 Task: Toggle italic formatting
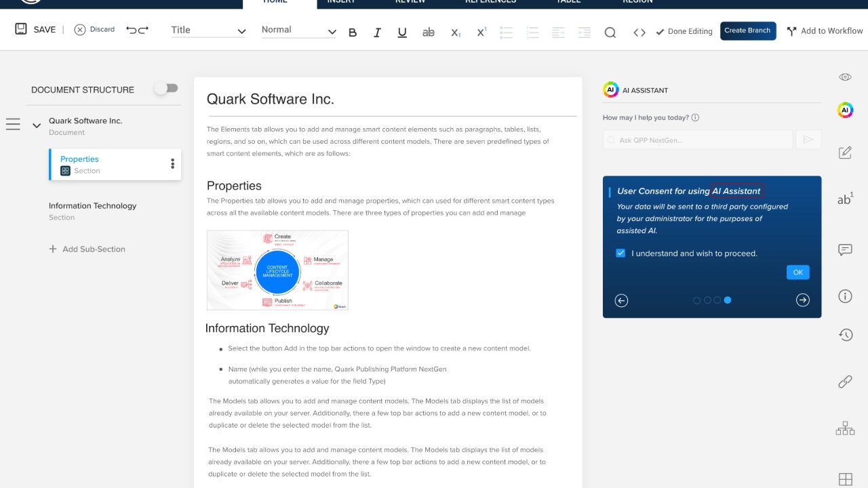[377, 32]
